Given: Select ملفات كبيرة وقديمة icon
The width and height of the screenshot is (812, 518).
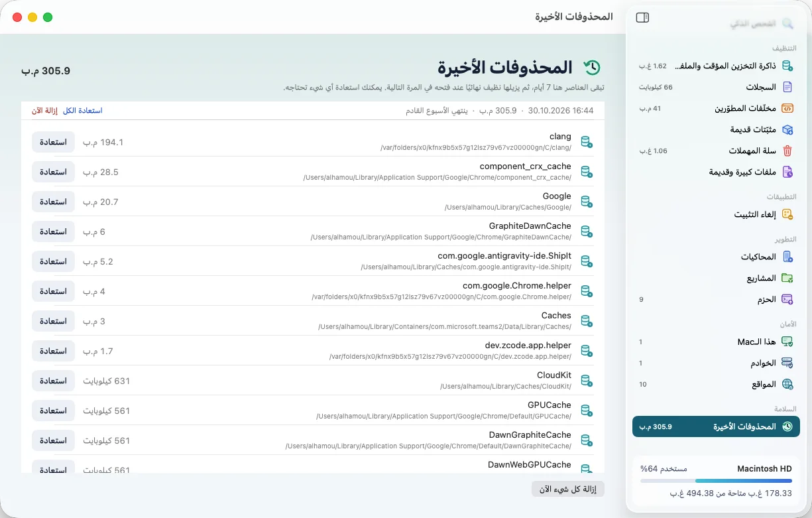Looking at the screenshot, I should (787, 172).
